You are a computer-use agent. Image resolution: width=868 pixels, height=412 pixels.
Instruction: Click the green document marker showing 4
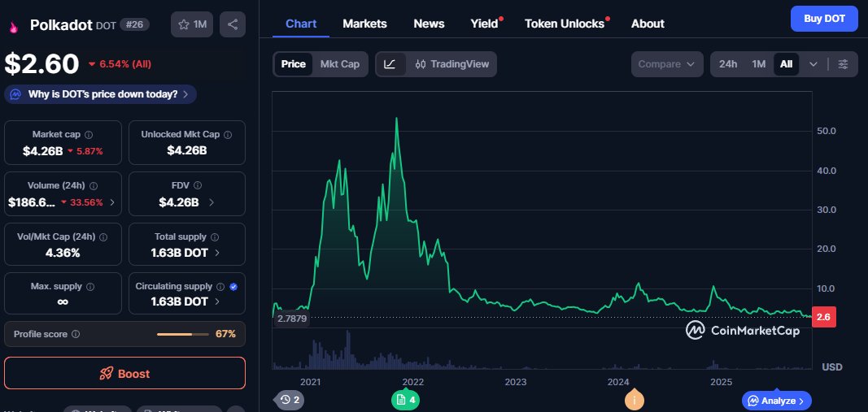coord(406,400)
